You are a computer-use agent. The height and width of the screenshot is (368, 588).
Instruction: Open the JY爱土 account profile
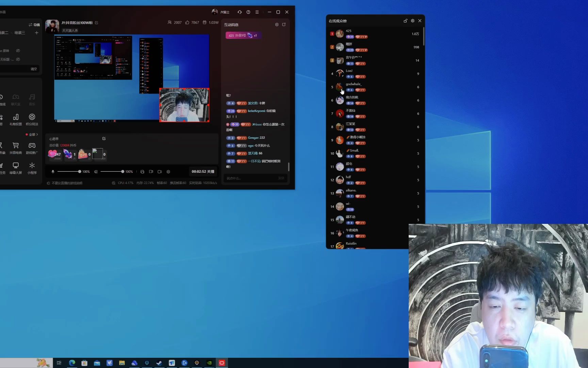220,12
